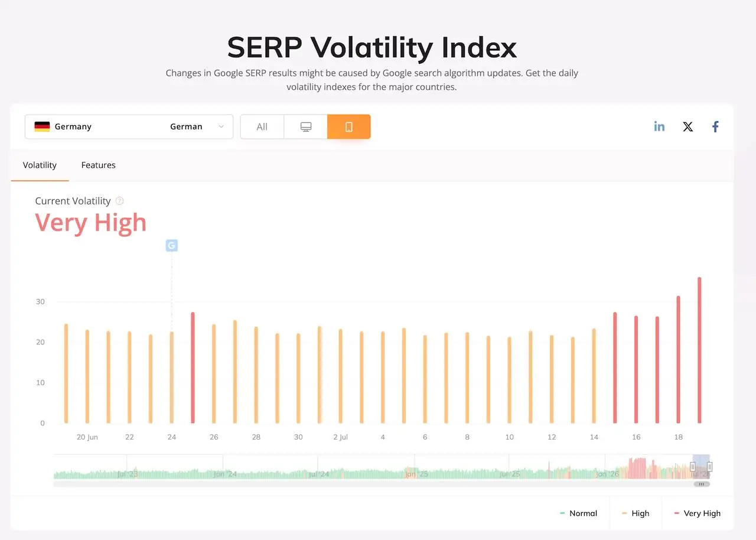Select the mobile device icon

[x=349, y=126]
